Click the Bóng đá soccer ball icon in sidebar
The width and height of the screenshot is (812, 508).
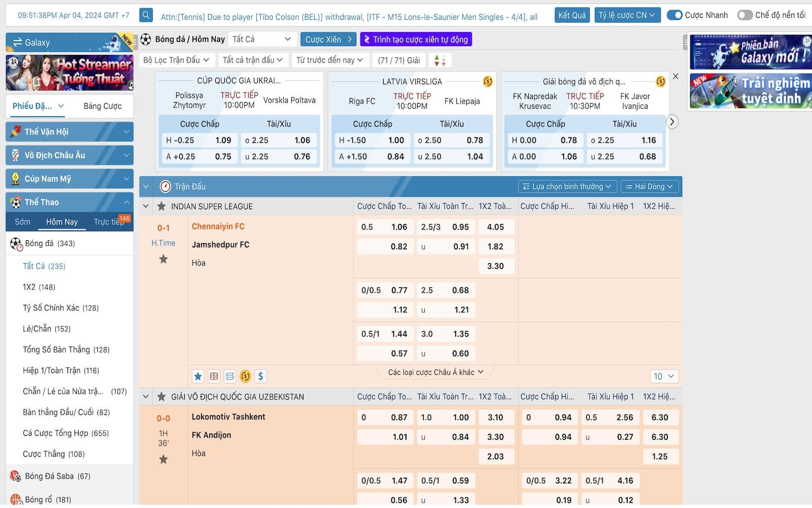(x=16, y=244)
